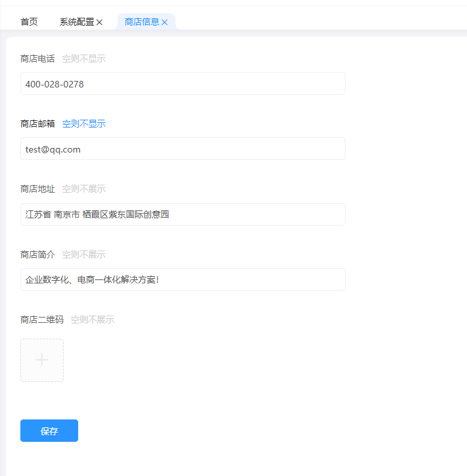The height and width of the screenshot is (476, 467).
Task: Click the blue 空则不显示 hint beside 商店邮箱
Action: 83,124
